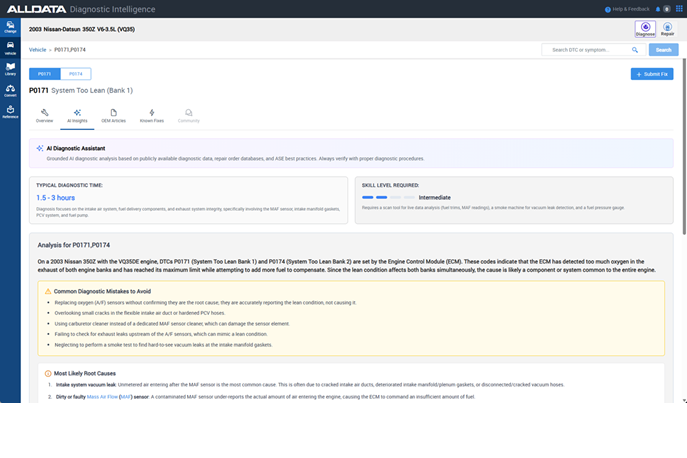Click the skill level indicator bars
687x458 pixels.
(x=388, y=198)
